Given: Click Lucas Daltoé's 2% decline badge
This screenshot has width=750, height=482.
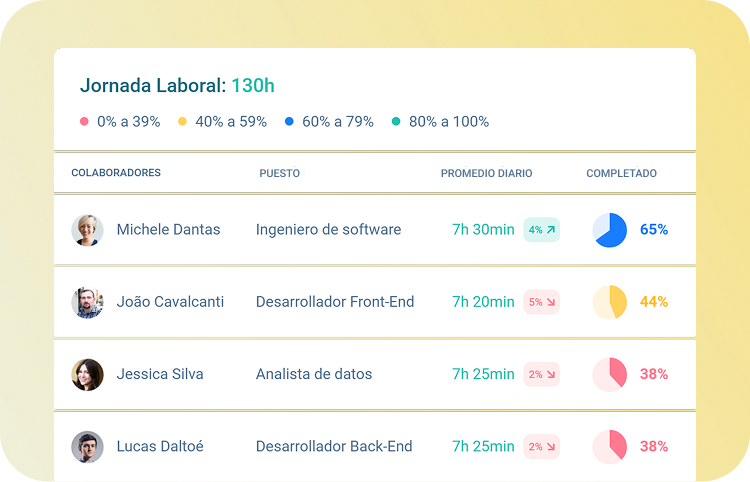Looking at the screenshot, I should pyautogui.click(x=541, y=446).
